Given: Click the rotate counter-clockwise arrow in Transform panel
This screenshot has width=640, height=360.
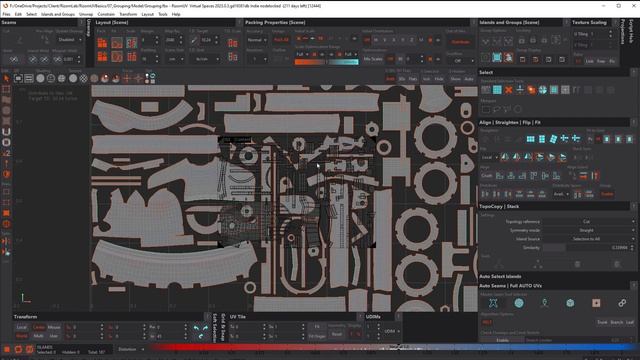Looking at the screenshot, I should click(x=196, y=328).
